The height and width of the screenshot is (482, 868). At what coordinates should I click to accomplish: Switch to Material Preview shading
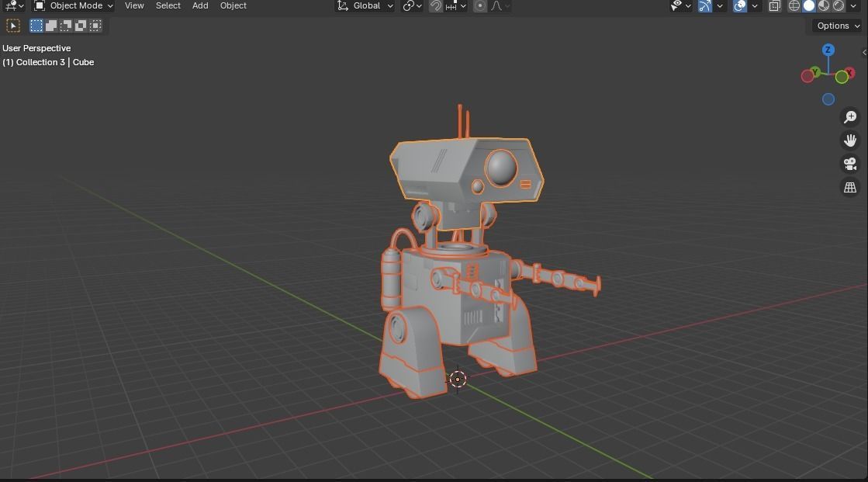coord(824,6)
